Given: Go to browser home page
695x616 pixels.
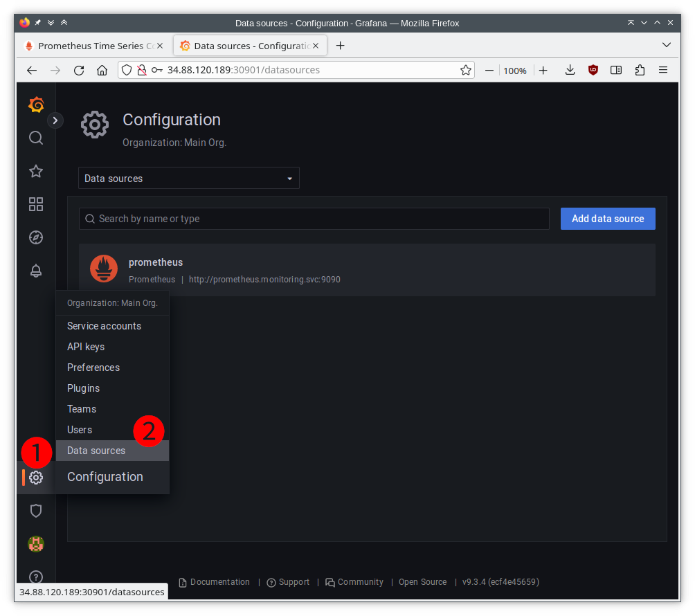Looking at the screenshot, I should point(102,71).
